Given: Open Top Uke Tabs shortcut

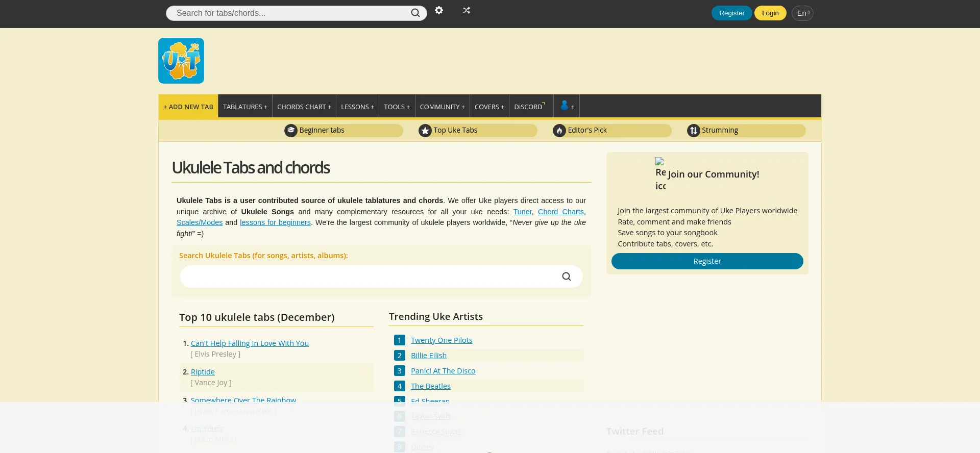Looking at the screenshot, I should [478, 131].
